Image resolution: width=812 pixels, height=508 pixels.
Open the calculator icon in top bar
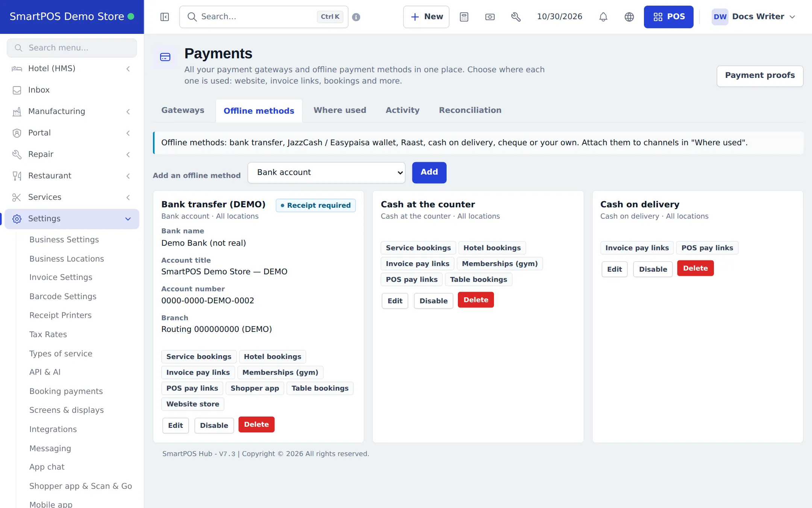point(464,17)
